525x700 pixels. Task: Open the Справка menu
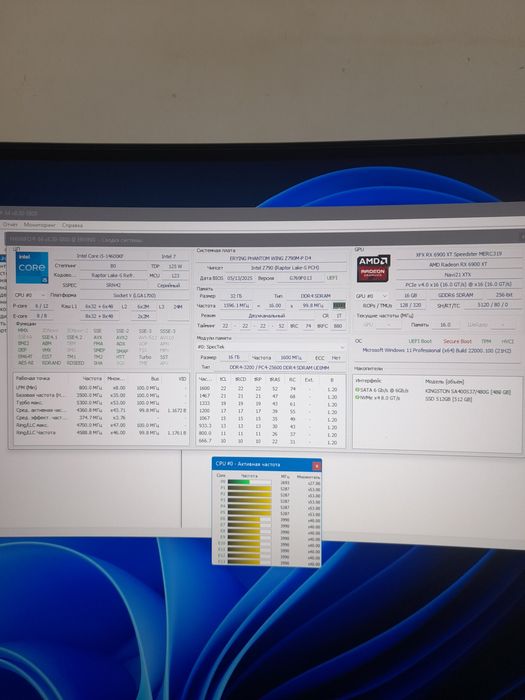(72, 225)
